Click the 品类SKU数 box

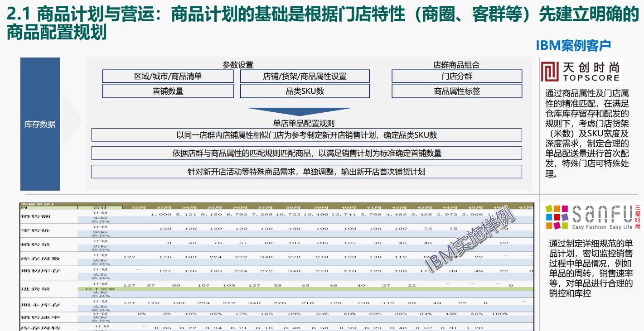pyautogui.click(x=305, y=91)
